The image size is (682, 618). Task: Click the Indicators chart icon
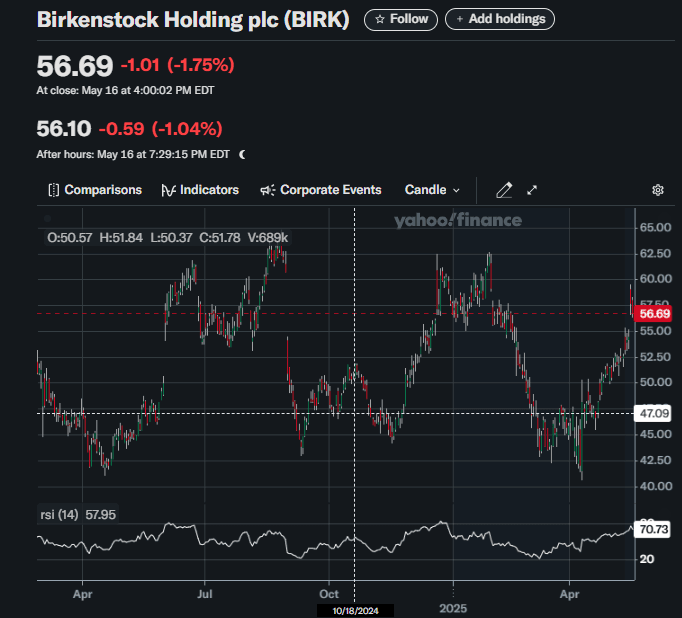(168, 190)
